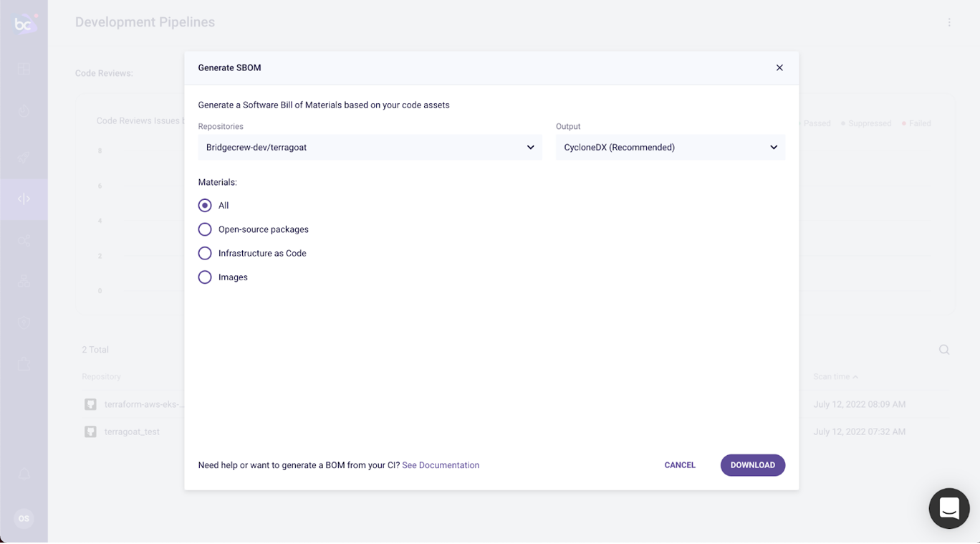Click the Bridgecrew bc logo

24,24
